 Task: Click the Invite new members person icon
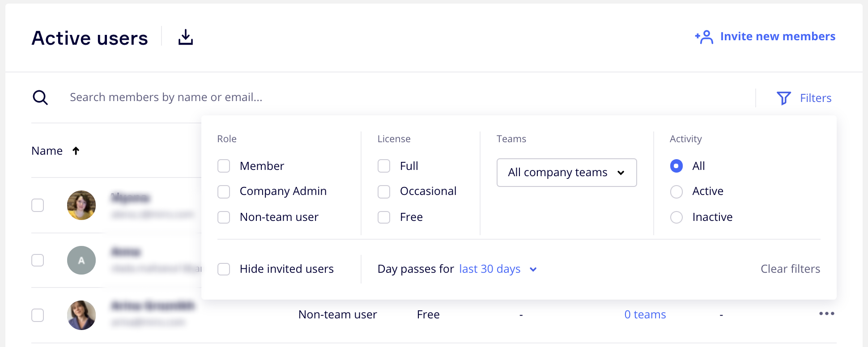coord(704,37)
